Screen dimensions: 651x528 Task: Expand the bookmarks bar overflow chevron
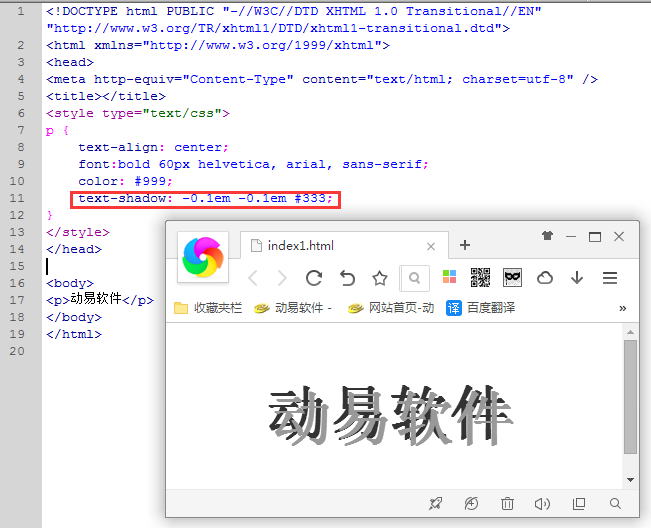click(623, 308)
